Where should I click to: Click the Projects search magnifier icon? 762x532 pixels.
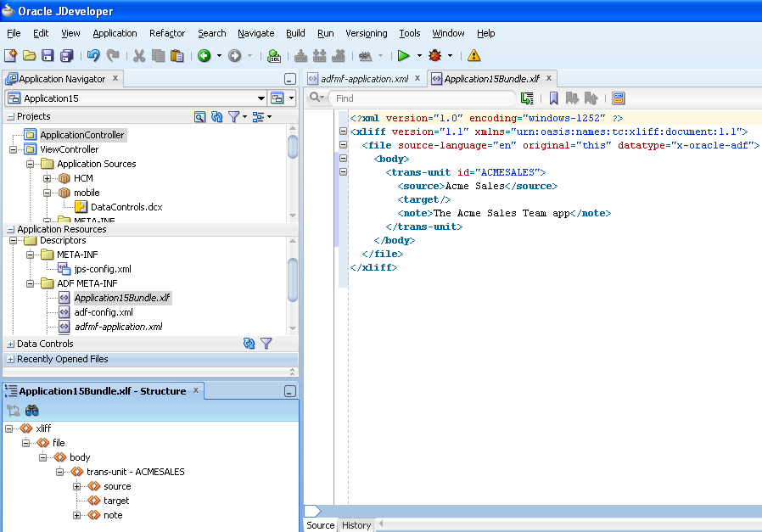199,117
